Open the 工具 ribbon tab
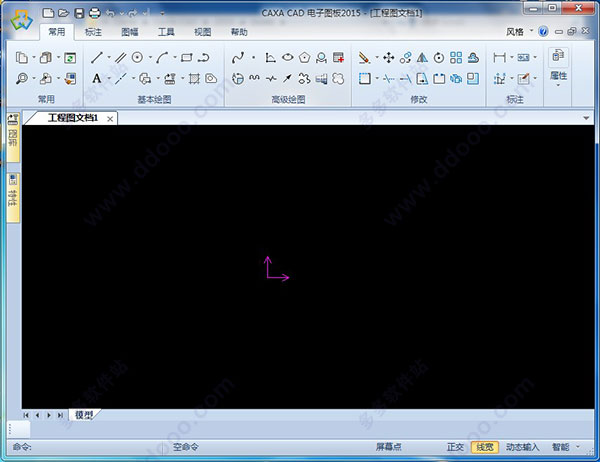This screenshot has height=462, width=600. click(x=166, y=32)
